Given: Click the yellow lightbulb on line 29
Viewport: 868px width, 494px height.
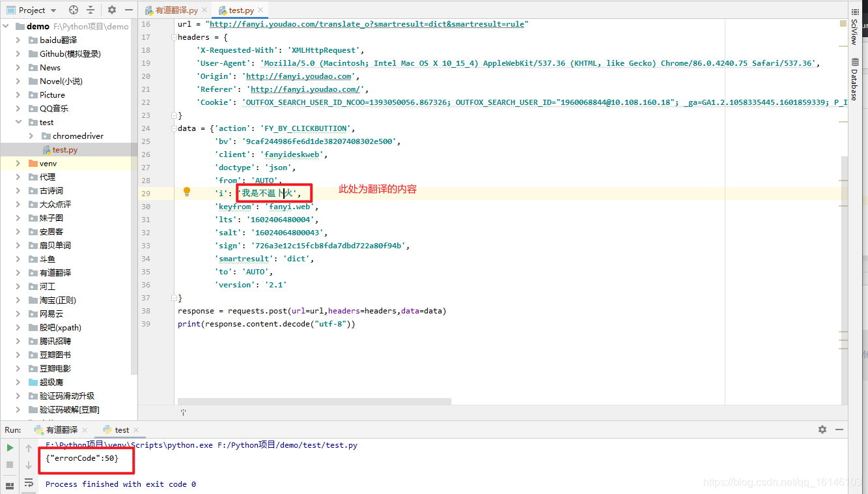Looking at the screenshot, I should click(x=187, y=192).
